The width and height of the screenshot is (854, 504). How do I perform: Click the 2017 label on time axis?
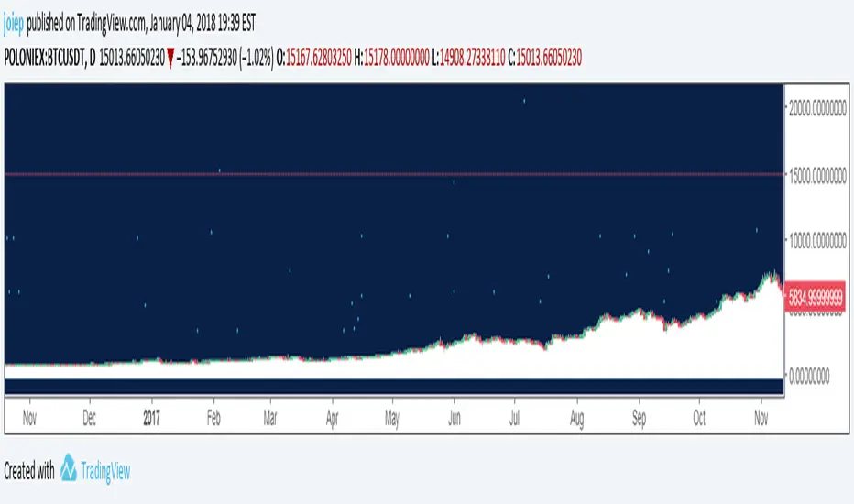(151, 418)
